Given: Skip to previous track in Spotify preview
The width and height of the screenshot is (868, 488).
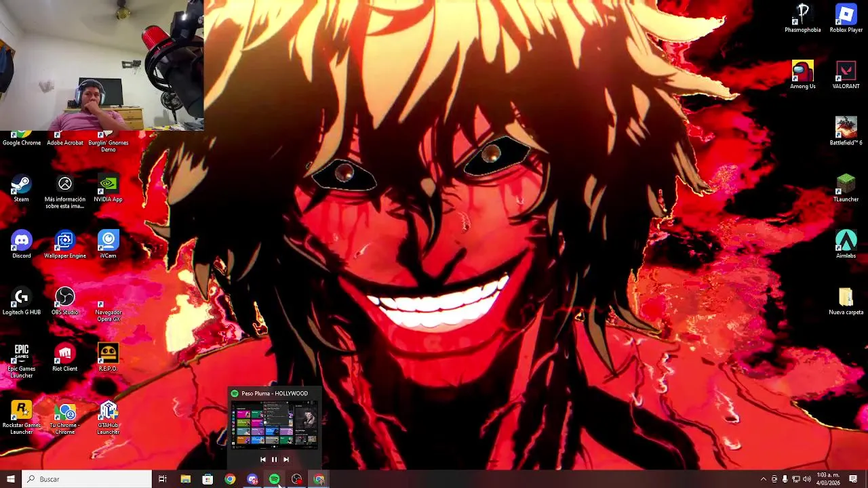Looking at the screenshot, I should pyautogui.click(x=262, y=460).
